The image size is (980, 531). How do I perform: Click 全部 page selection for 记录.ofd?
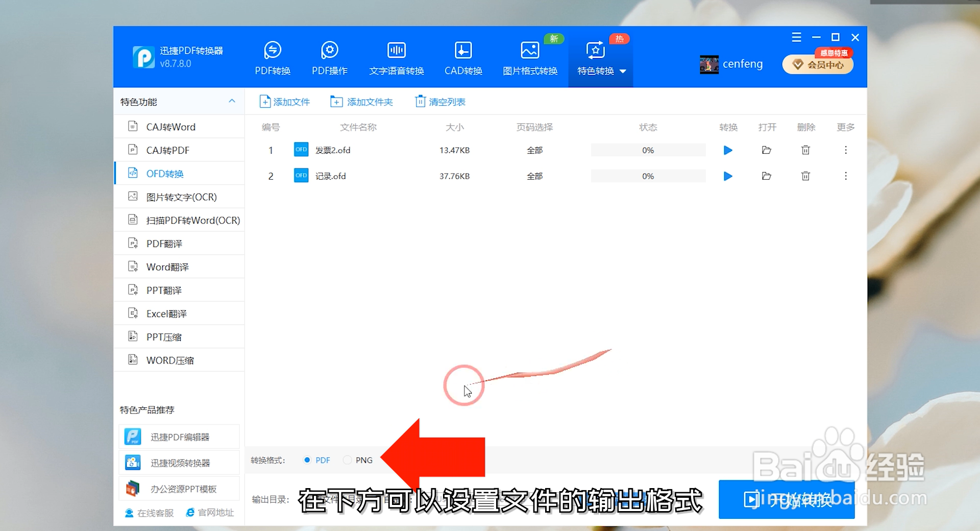534,176
